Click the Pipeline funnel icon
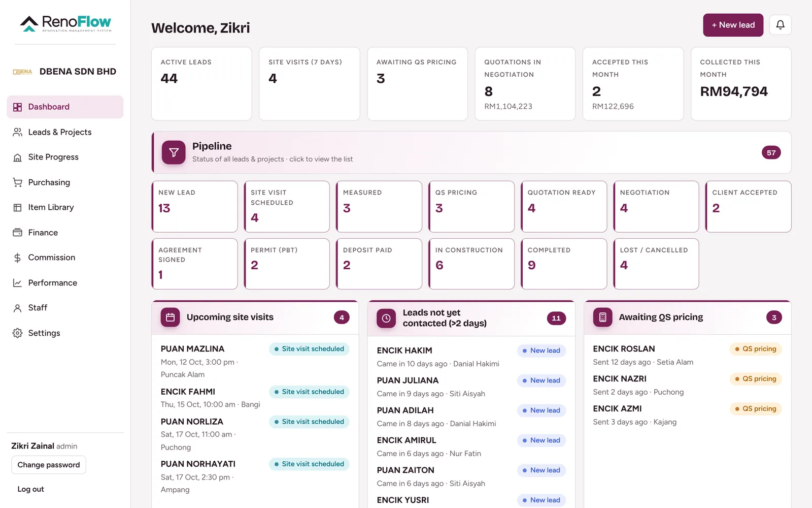 pos(174,152)
